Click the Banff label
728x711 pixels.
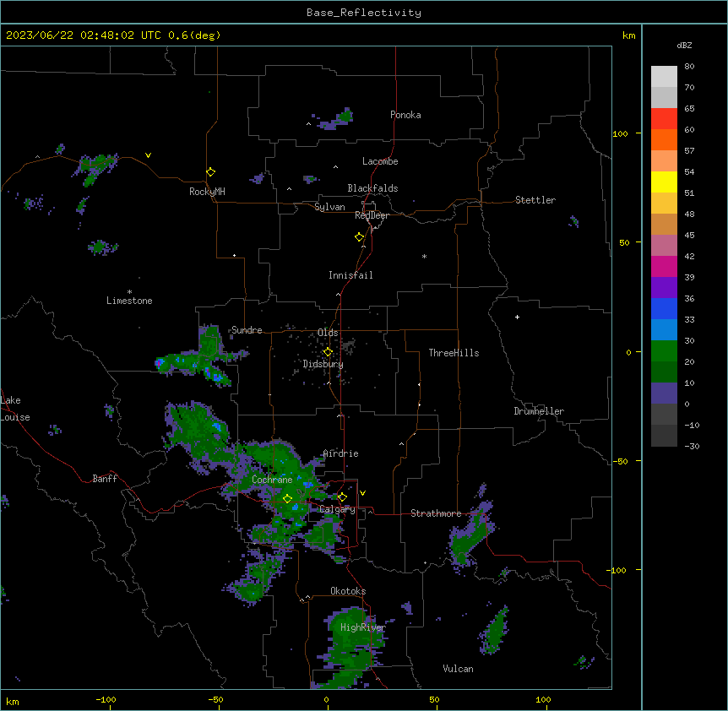click(x=105, y=479)
